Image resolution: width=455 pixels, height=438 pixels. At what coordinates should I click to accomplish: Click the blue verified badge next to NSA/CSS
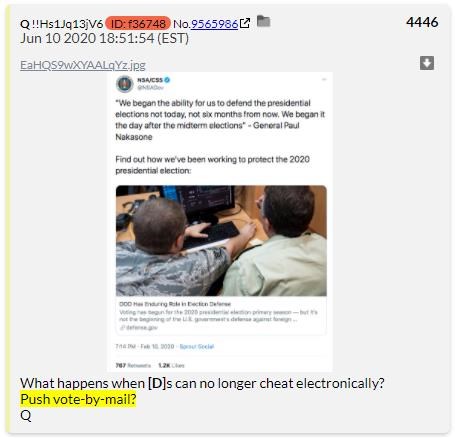pos(167,80)
